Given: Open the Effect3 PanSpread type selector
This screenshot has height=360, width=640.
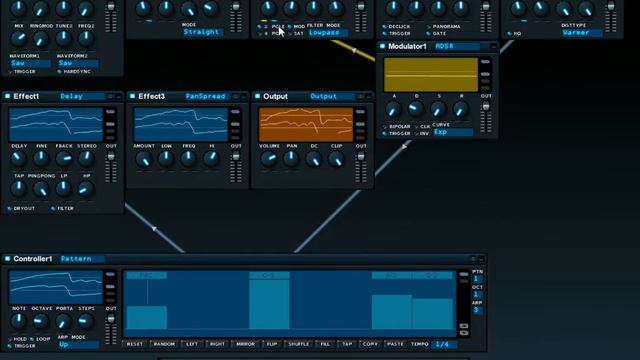Looking at the screenshot, I should point(207,96).
